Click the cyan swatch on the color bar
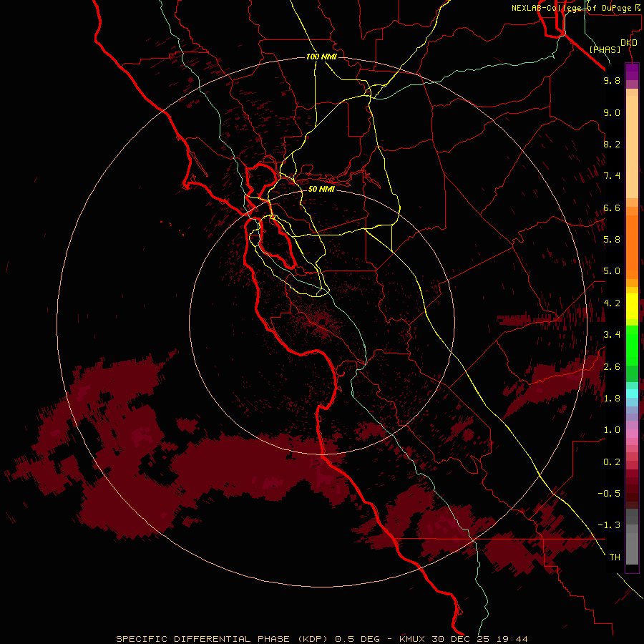This screenshot has width=644, height=644. point(632,394)
